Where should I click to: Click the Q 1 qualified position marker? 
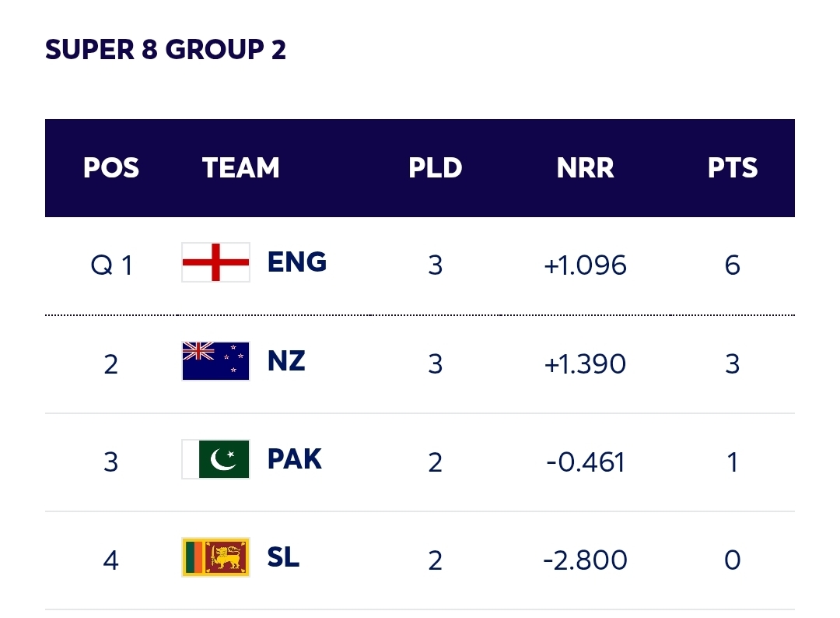tap(111, 265)
